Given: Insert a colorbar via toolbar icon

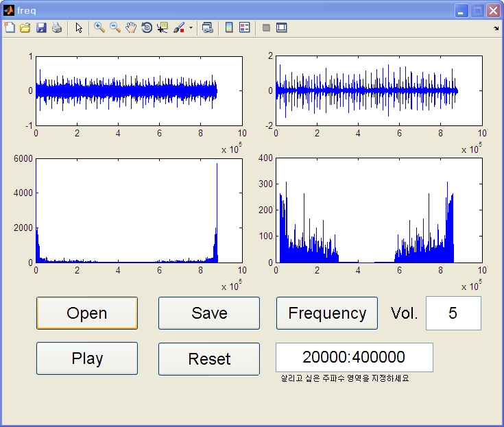Looking at the screenshot, I should 229,27.
